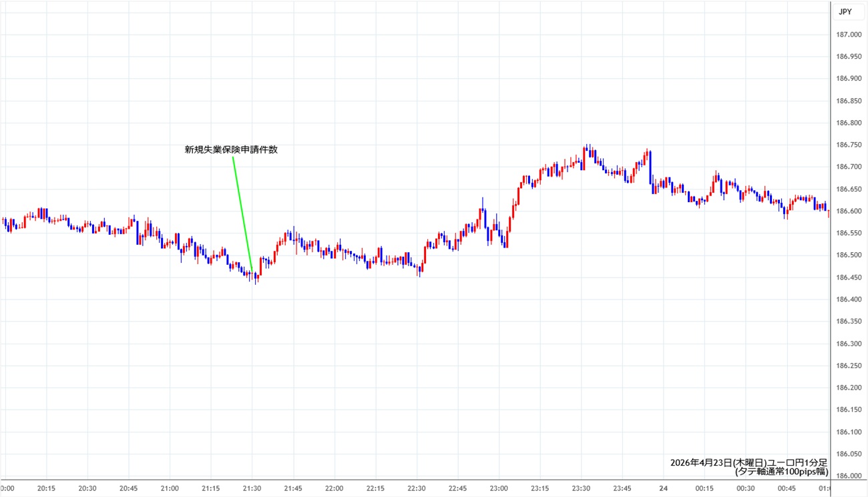Click the 21:30 time axis label
This screenshot has height=497, width=868.
[x=252, y=488]
